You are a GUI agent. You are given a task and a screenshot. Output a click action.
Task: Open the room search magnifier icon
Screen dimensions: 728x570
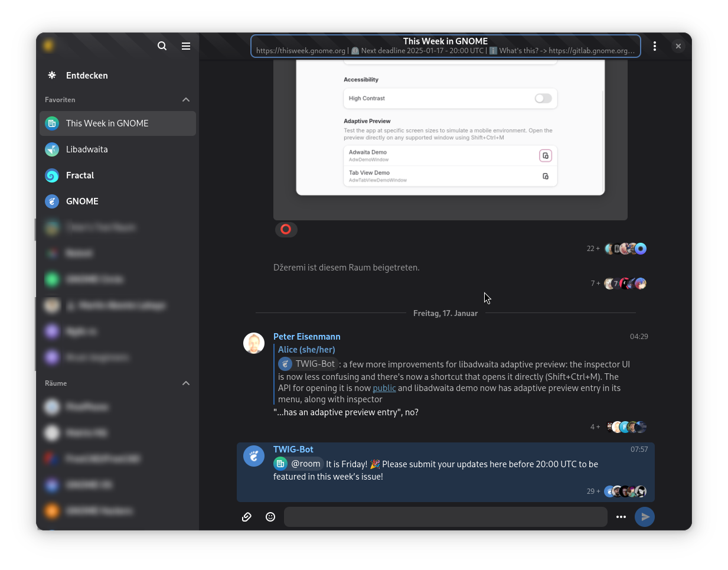(x=162, y=46)
